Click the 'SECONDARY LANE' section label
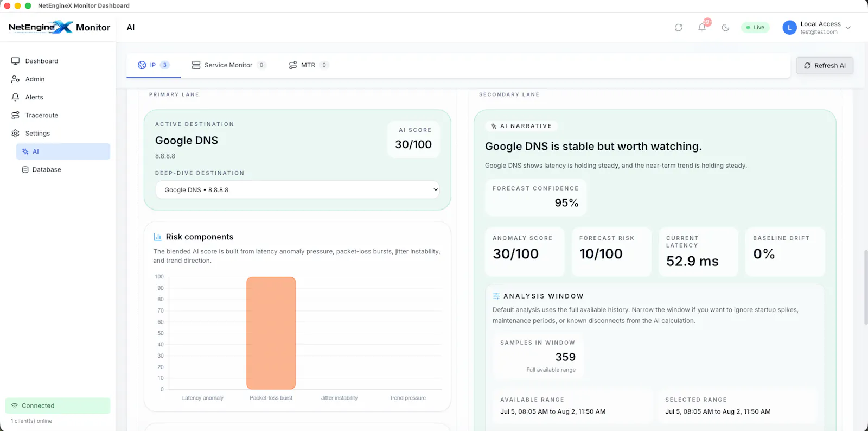868x431 pixels. coord(509,94)
